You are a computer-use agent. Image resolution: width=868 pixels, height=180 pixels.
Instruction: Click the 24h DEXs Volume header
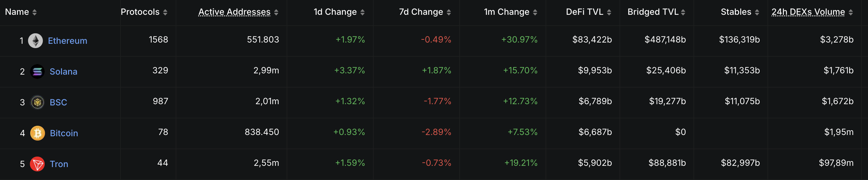click(x=808, y=12)
